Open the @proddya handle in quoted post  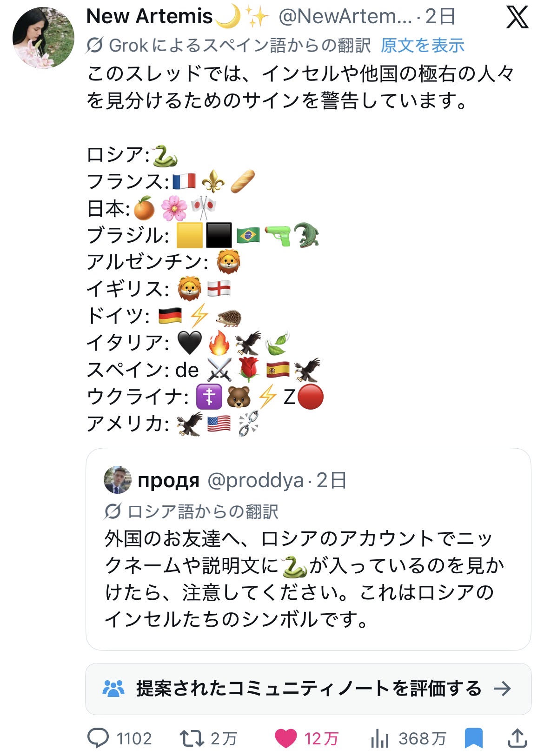[255, 480]
